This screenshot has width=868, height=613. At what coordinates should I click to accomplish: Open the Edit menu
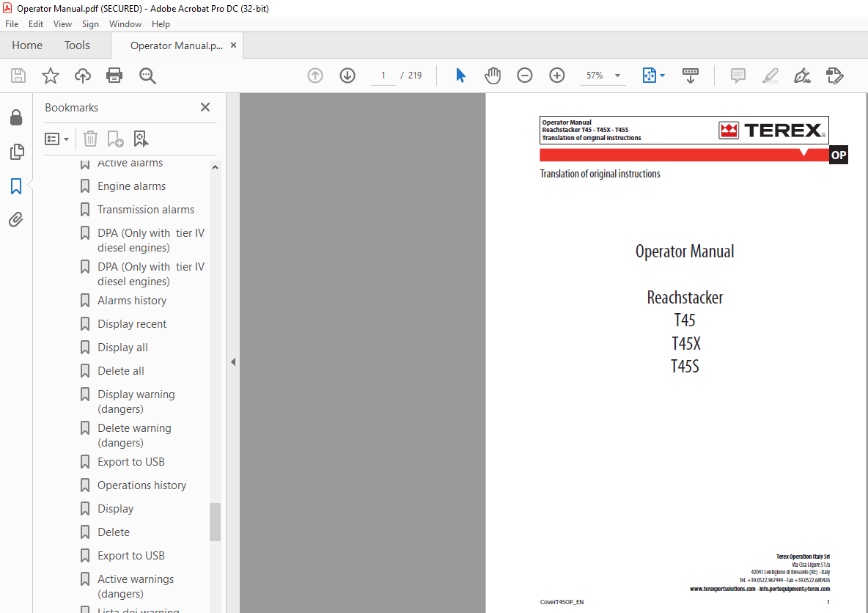(36, 24)
